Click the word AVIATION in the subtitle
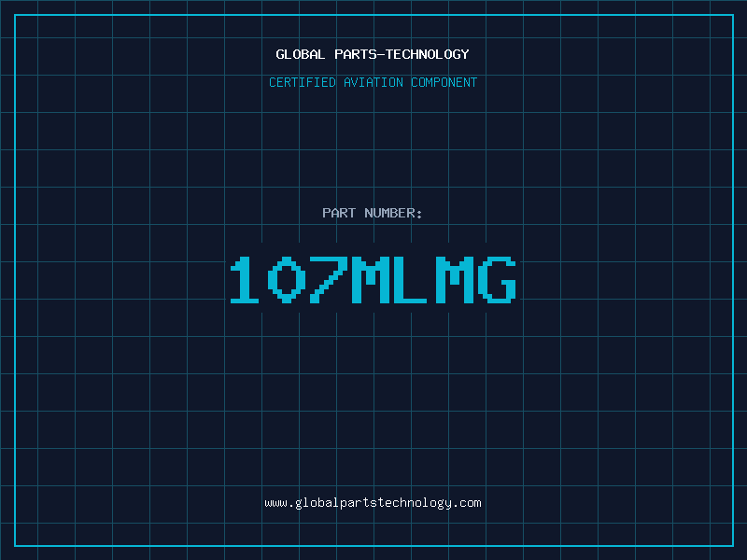Image resolution: width=747 pixels, height=560 pixels. click(x=373, y=82)
